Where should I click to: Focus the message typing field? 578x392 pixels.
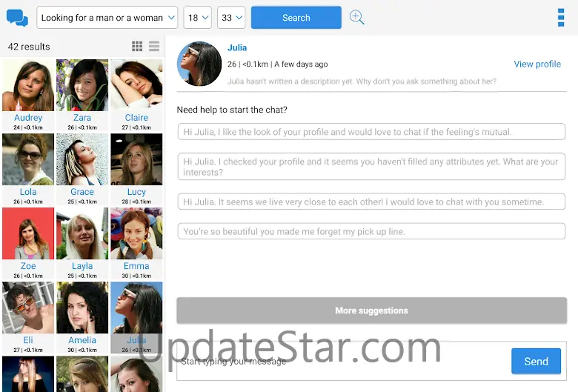click(x=343, y=362)
